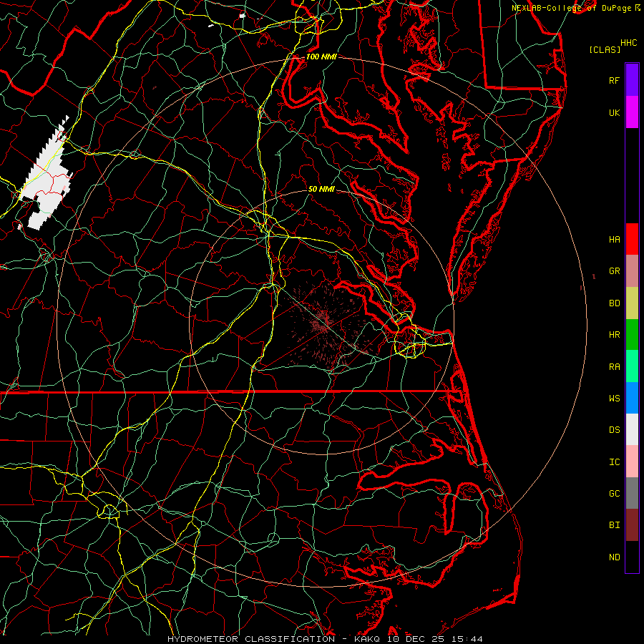Click the RF purple legend swatch

[x=632, y=80]
